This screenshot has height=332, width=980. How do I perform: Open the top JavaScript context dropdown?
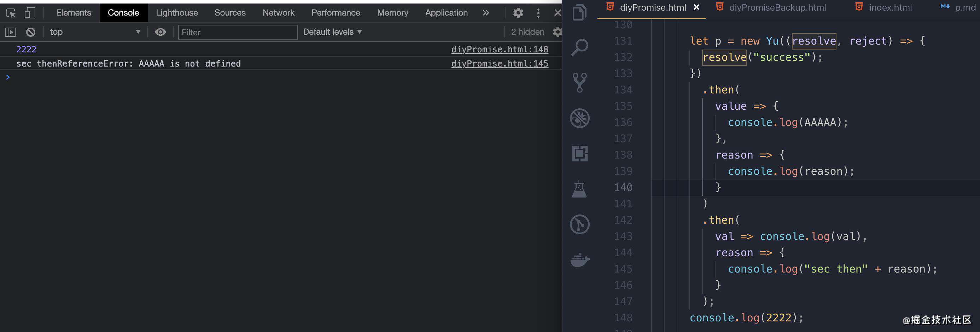click(x=95, y=32)
